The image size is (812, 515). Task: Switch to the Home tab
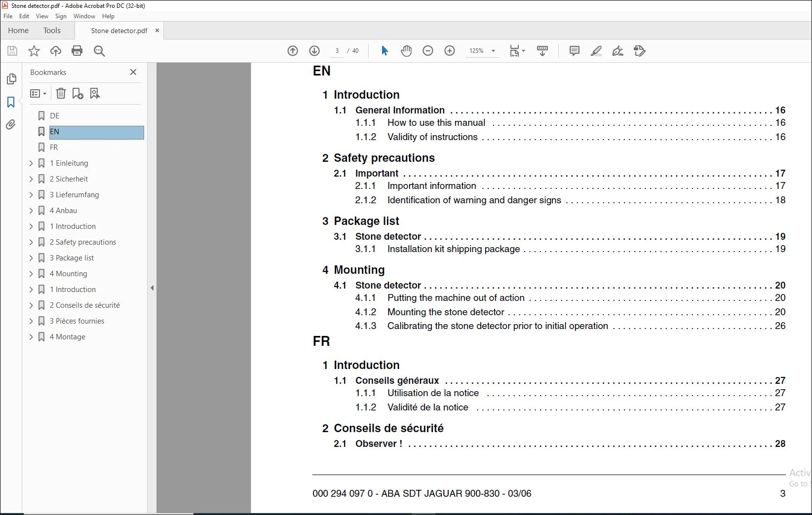click(x=18, y=30)
